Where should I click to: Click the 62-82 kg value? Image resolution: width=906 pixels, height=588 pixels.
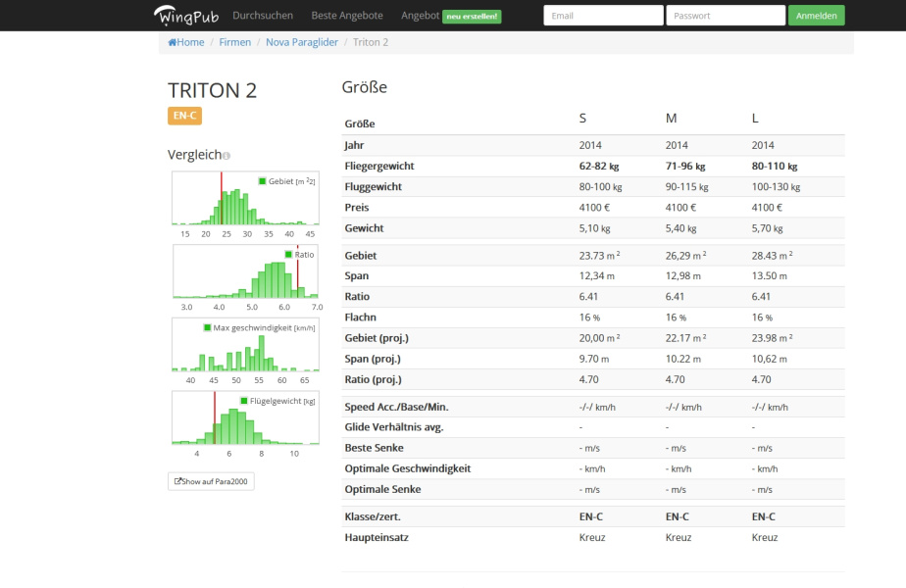(598, 166)
